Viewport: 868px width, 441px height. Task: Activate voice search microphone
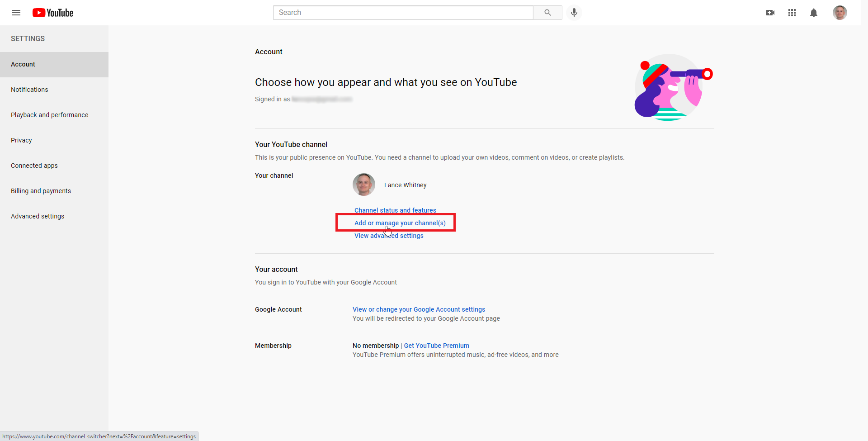click(x=574, y=13)
